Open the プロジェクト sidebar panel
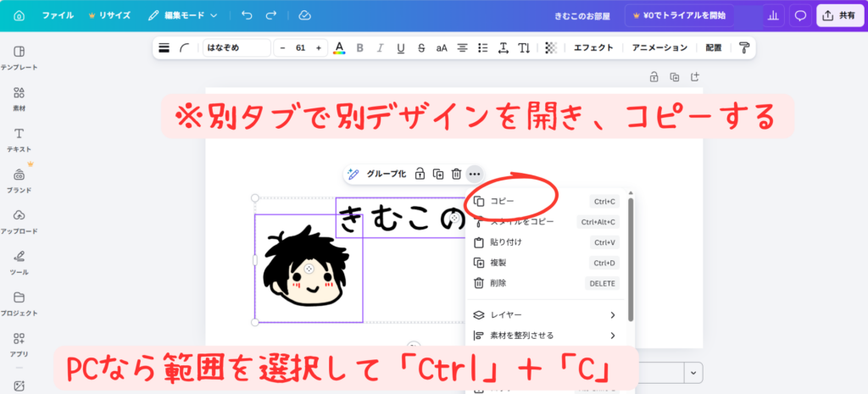The width and height of the screenshot is (868, 394). (x=19, y=304)
